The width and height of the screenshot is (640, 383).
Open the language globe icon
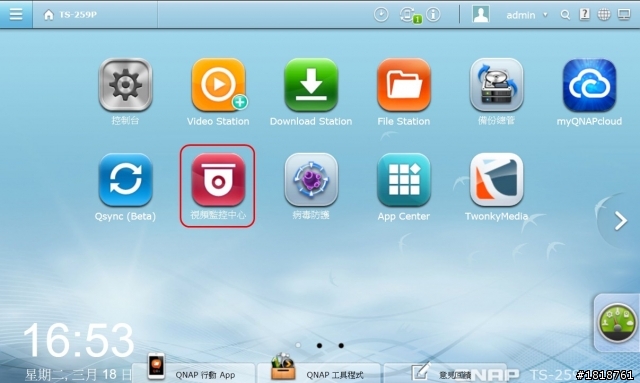coord(604,15)
